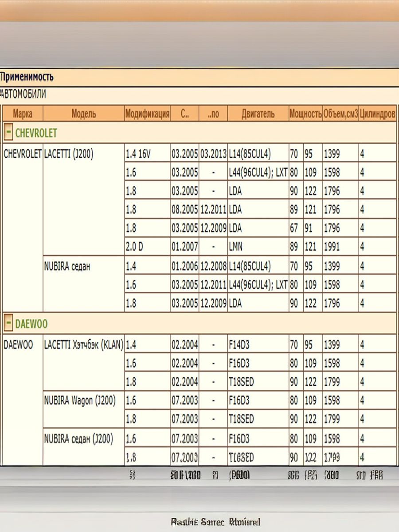Click the NUBIRA седан (J200) Daewoo model
The height and width of the screenshot is (532, 399).
coord(78,439)
